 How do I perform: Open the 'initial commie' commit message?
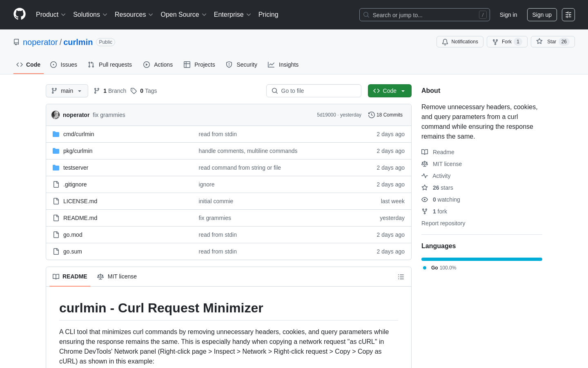click(x=216, y=201)
